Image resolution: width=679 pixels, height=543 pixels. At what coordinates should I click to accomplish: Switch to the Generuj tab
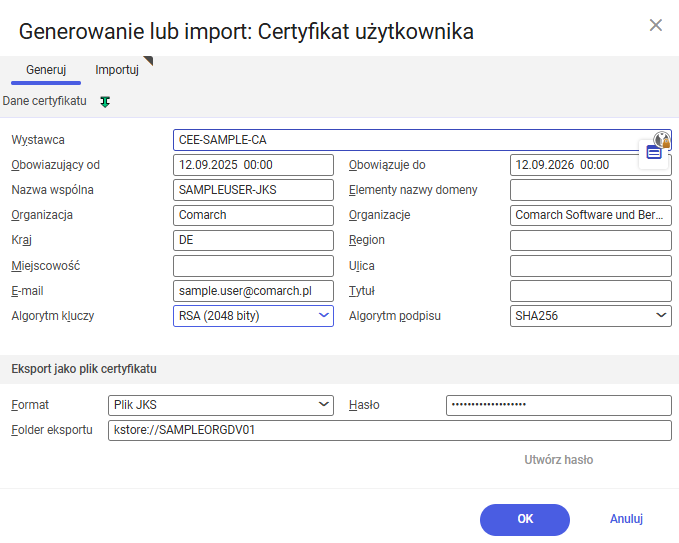coord(46,70)
